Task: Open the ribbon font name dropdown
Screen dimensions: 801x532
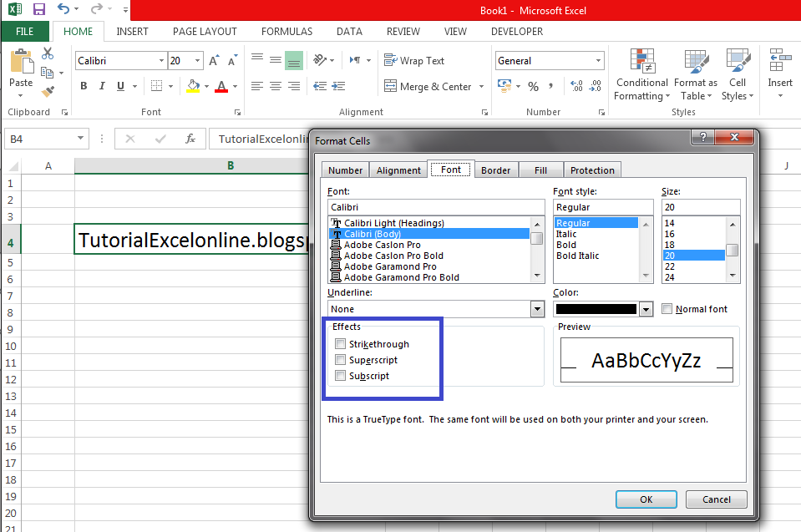Action: (x=161, y=60)
